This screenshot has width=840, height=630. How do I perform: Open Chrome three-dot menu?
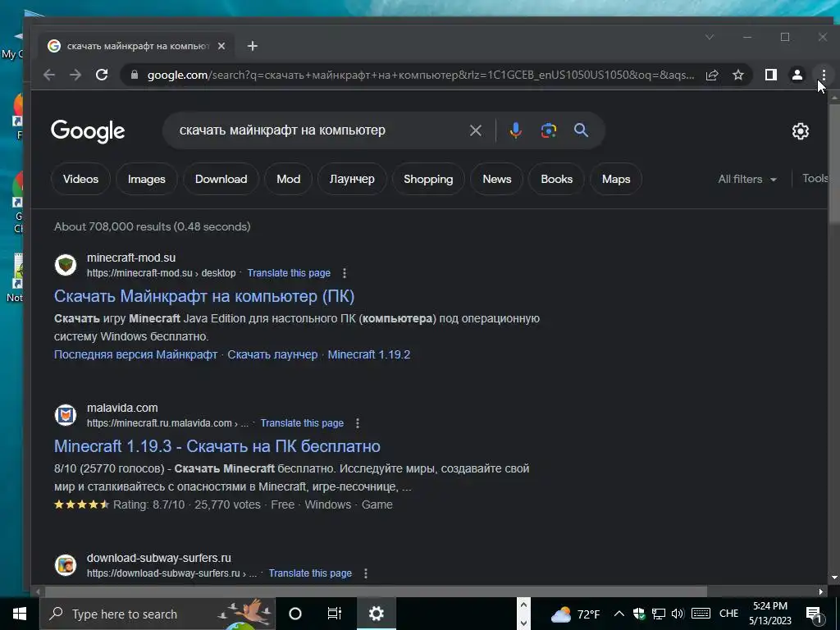824,75
